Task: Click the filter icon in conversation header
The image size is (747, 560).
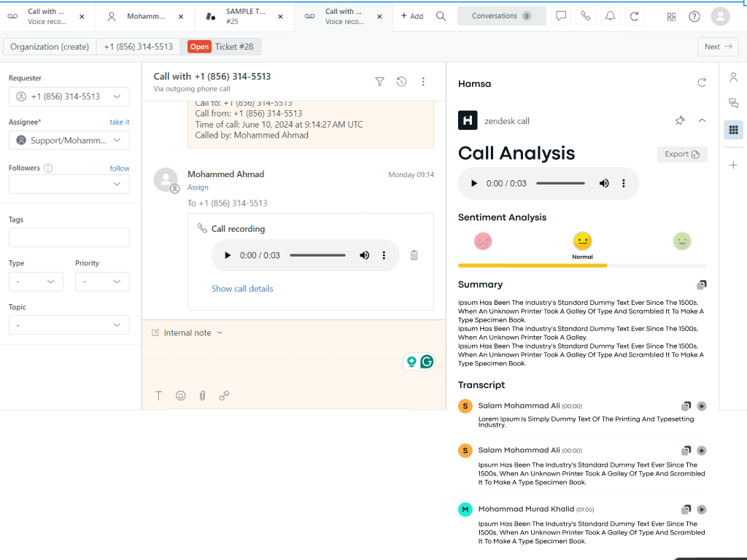Action: (379, 82)
